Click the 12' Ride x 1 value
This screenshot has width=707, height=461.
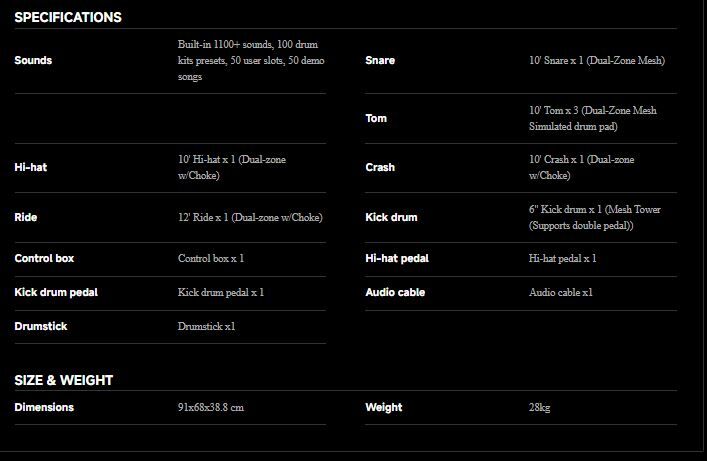coord(250,217)
